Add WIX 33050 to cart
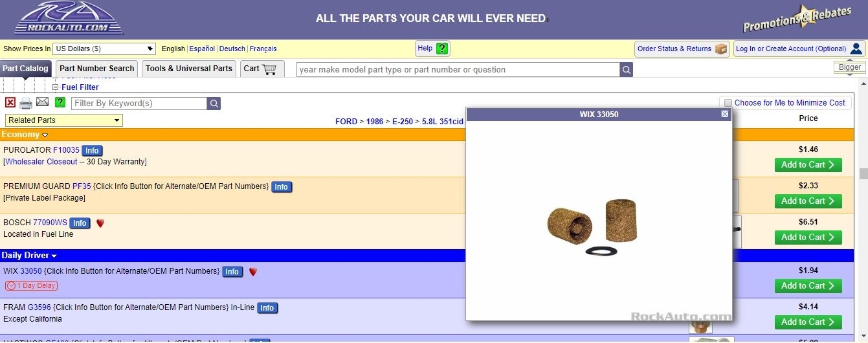Viewport: 868px width, 343px height. click(x=808, y=286)
